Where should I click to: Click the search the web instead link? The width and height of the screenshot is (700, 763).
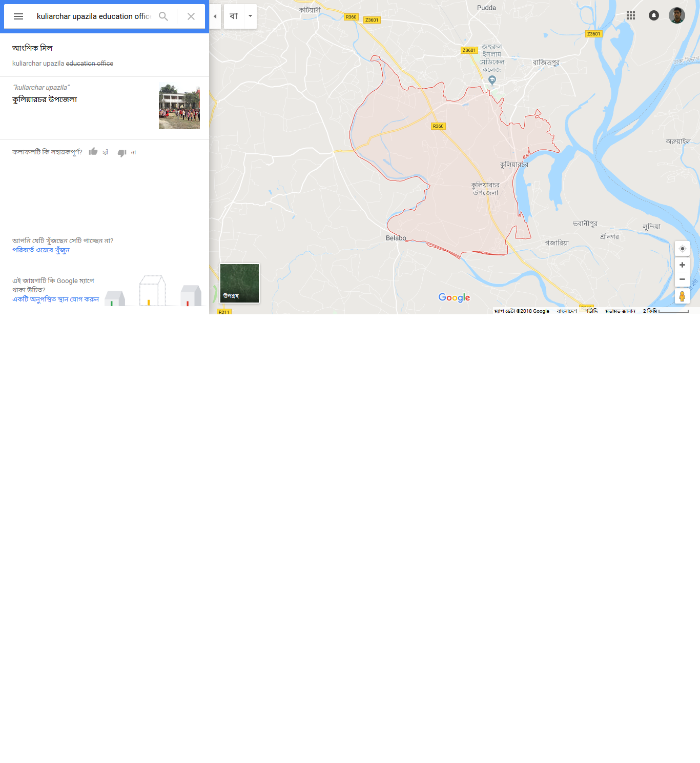[41, 250]
